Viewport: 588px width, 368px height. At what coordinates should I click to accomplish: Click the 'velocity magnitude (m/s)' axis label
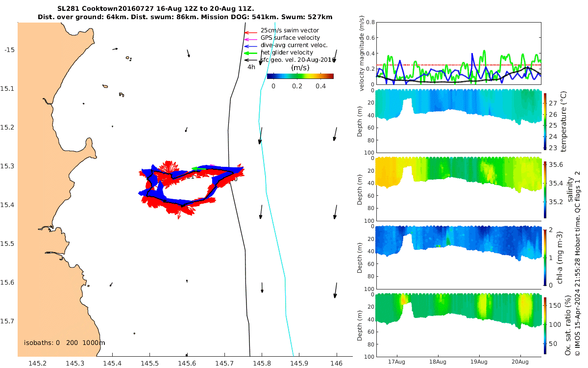(362, 53)
